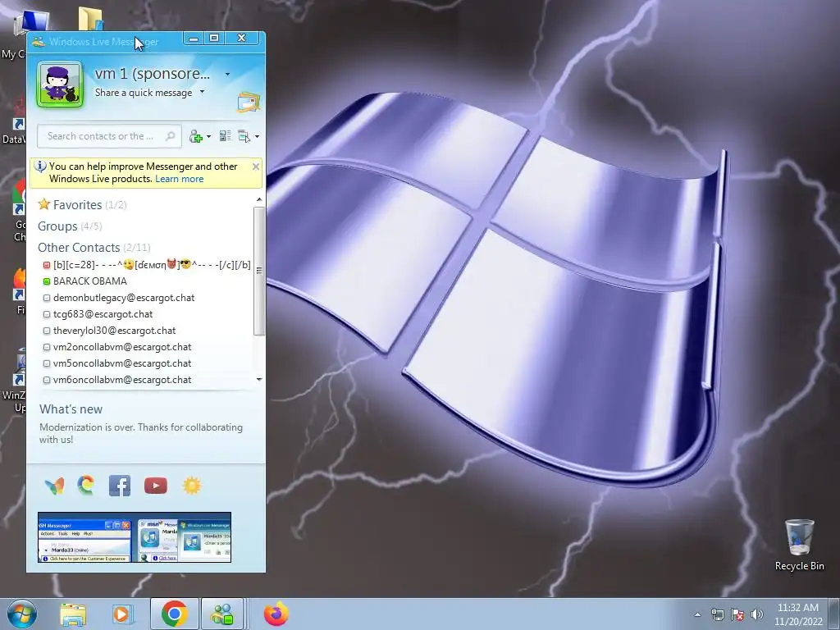Viewport: 840px width, 630px height.
Task: Click the contact list scroll down arrow
Action: click(259, 379)
